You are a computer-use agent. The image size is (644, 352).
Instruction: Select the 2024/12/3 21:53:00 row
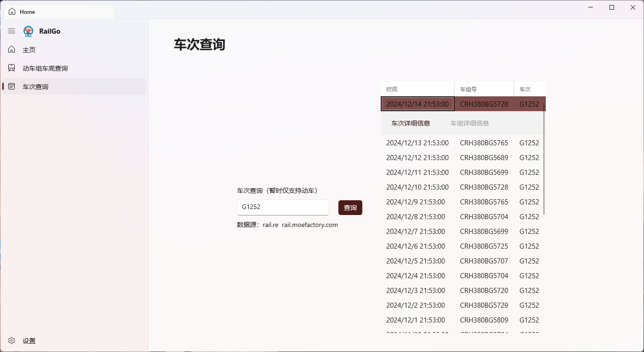coord(463,291)
